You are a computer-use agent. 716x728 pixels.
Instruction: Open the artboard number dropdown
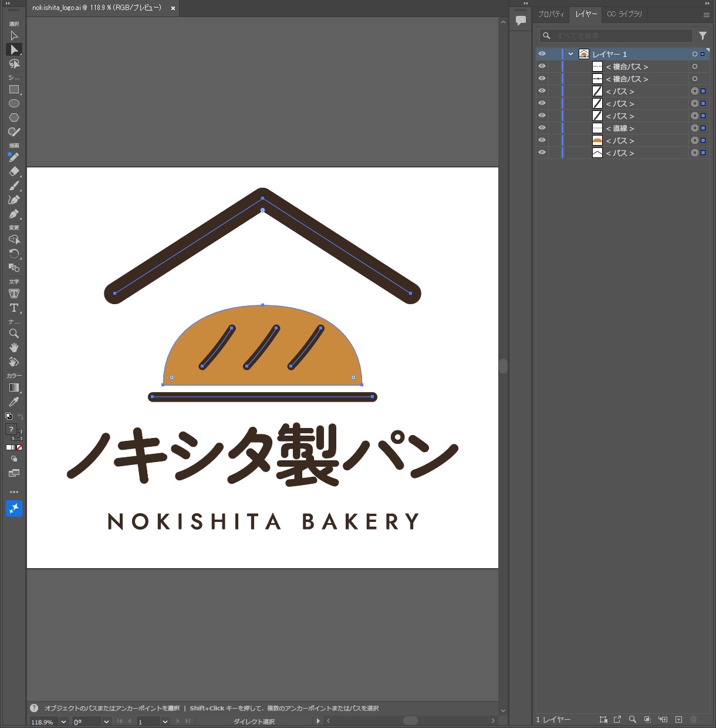[x=165, y=722]
